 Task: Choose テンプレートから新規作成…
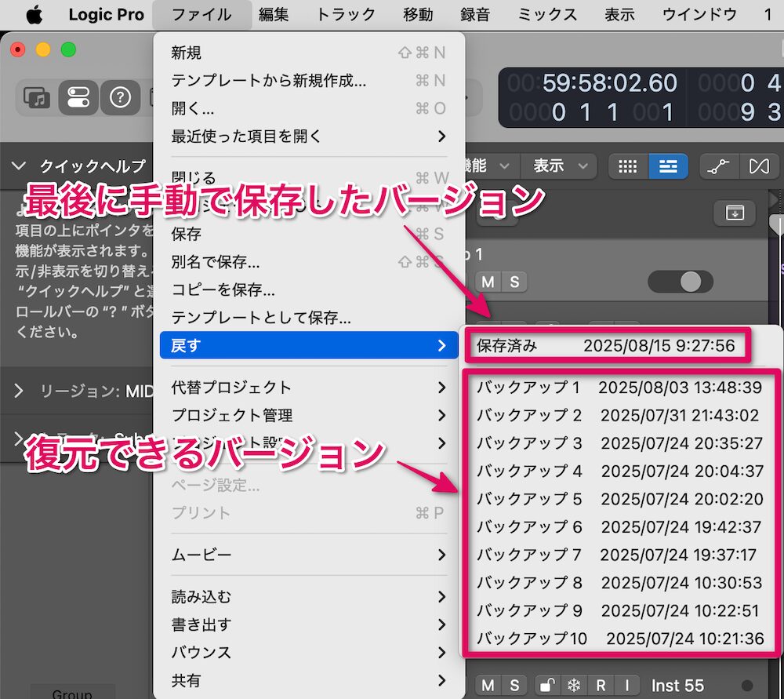click(x=309, y=81)
